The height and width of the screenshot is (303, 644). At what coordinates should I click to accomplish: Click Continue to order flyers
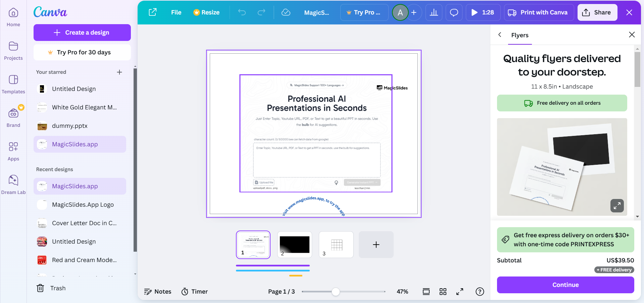tap(565, 285)
